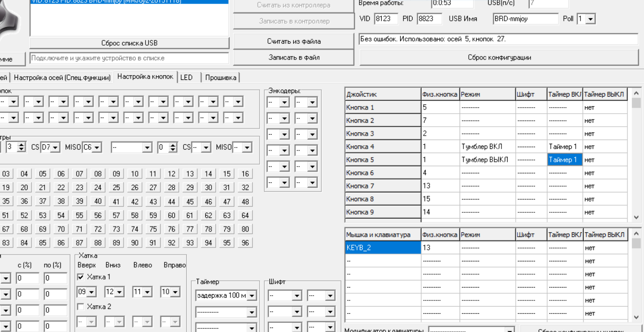The width and height of the screenshot is (644, 332).
Task: Click physical button number 96
Action: pos(245,243)
